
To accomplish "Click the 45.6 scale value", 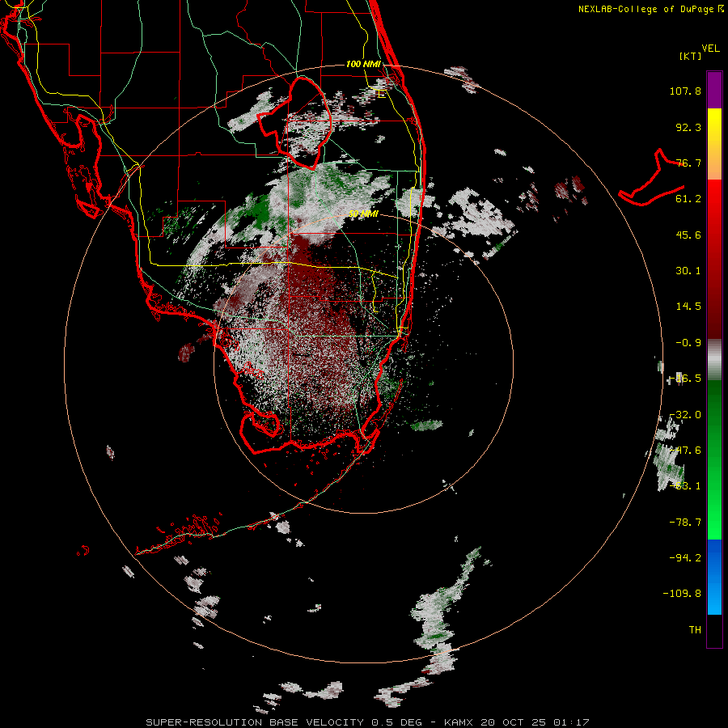I will pyautogui.click(x=688, y=235).
